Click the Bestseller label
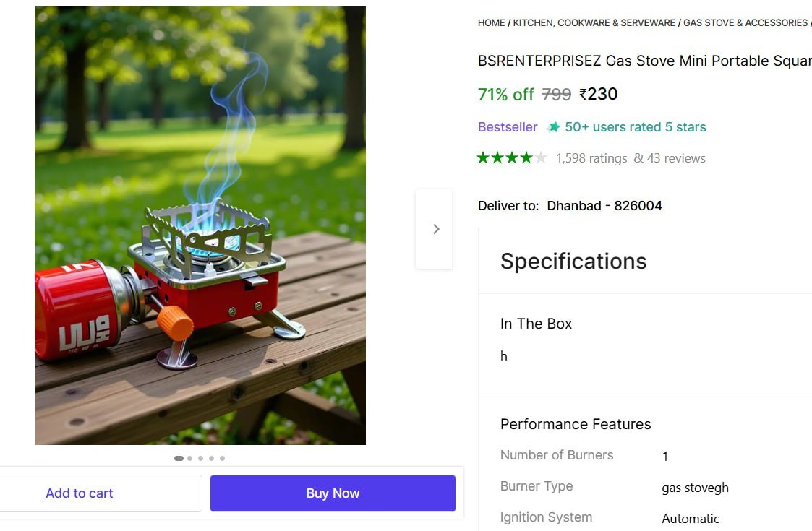This screenshot has width=812, height=531. (x=507, y=126)
